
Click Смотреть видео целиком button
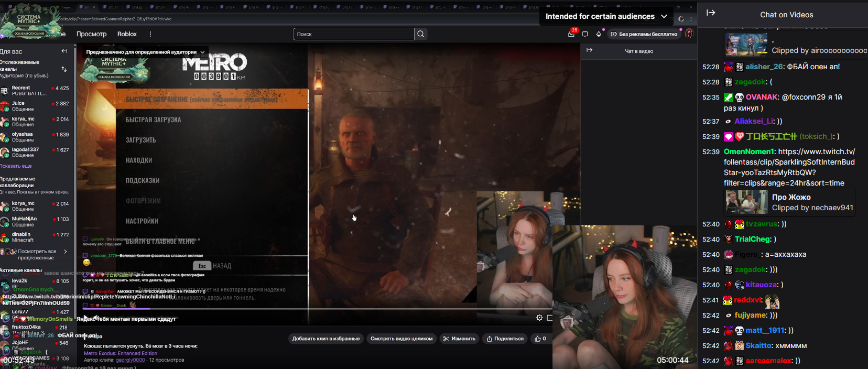click(402, 339)
